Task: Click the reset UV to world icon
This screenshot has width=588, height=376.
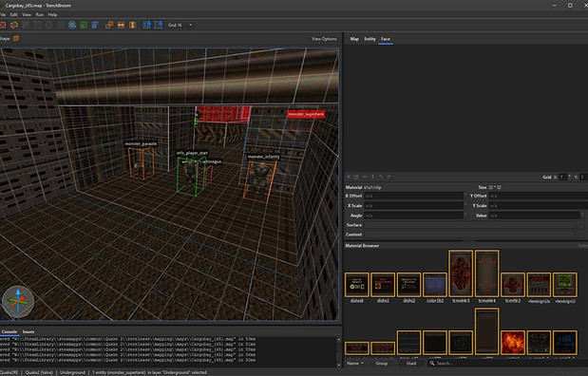Action: 356,177
